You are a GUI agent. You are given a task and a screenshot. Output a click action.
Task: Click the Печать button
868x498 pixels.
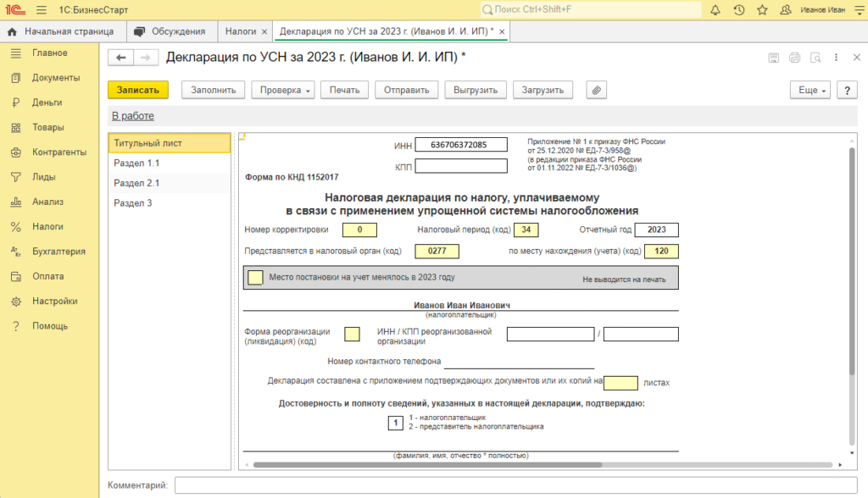tap(344, 90)
